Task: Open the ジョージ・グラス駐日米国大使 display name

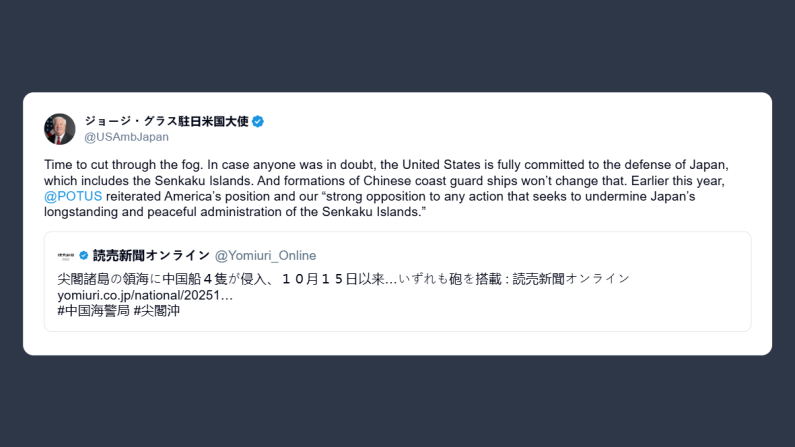Action: 165,121
